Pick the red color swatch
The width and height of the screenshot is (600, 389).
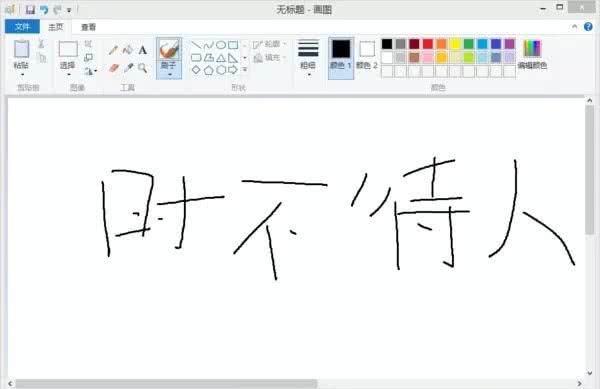pyautogui.click(x=428, y=44)
